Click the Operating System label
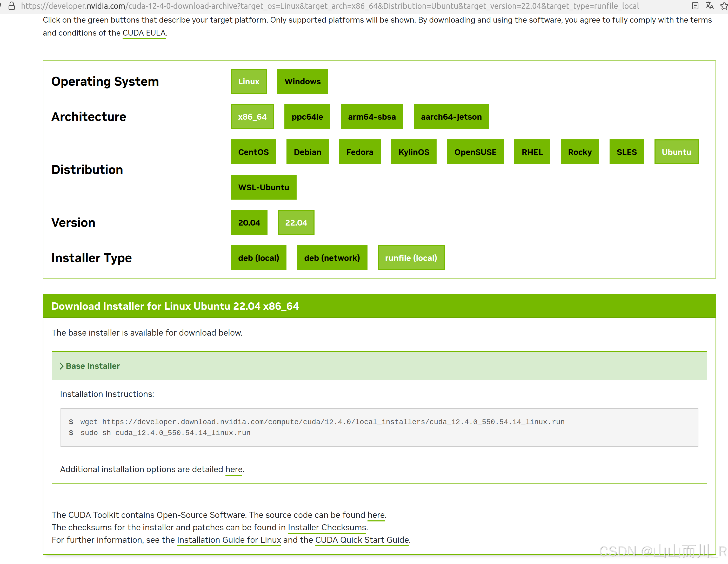 tap(105, 81)
